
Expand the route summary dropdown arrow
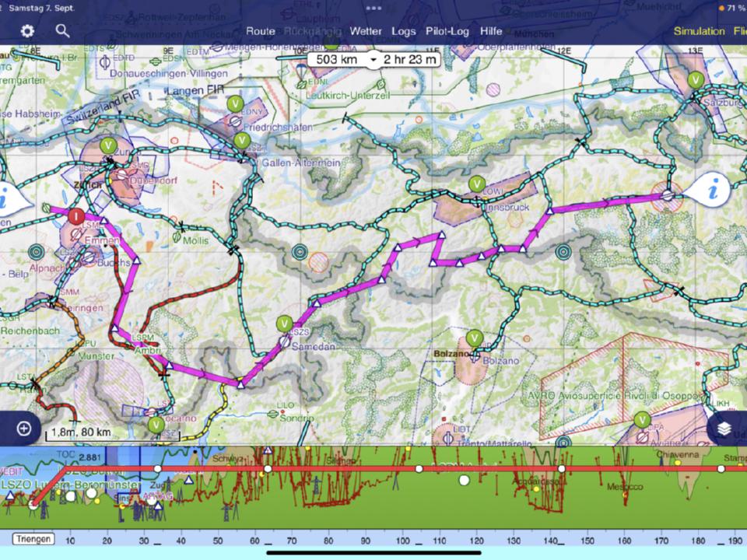pos(373,59)
